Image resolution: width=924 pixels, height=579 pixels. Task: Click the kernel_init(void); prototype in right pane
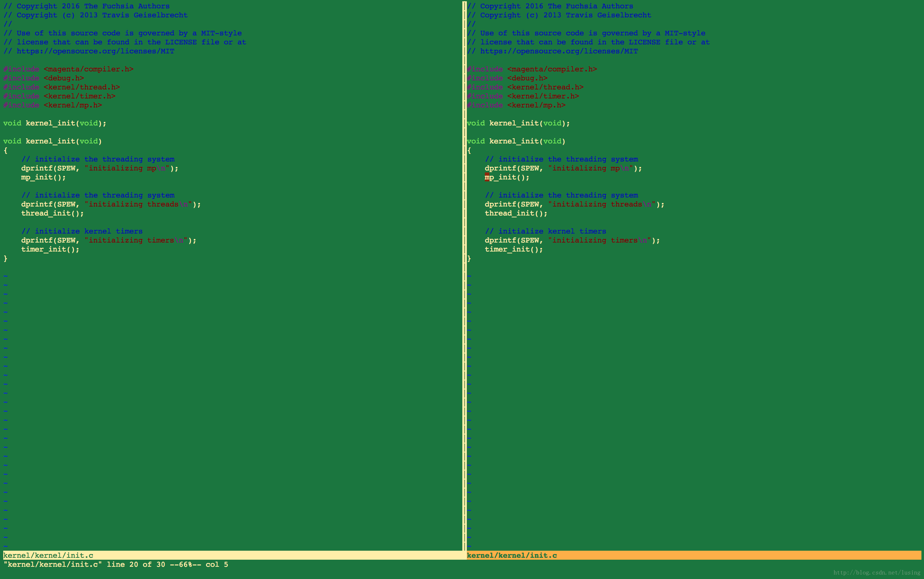point(518,123)
